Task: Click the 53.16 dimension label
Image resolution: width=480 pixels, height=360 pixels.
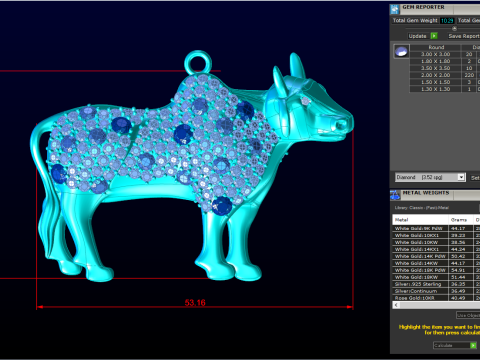Action: 195,303
